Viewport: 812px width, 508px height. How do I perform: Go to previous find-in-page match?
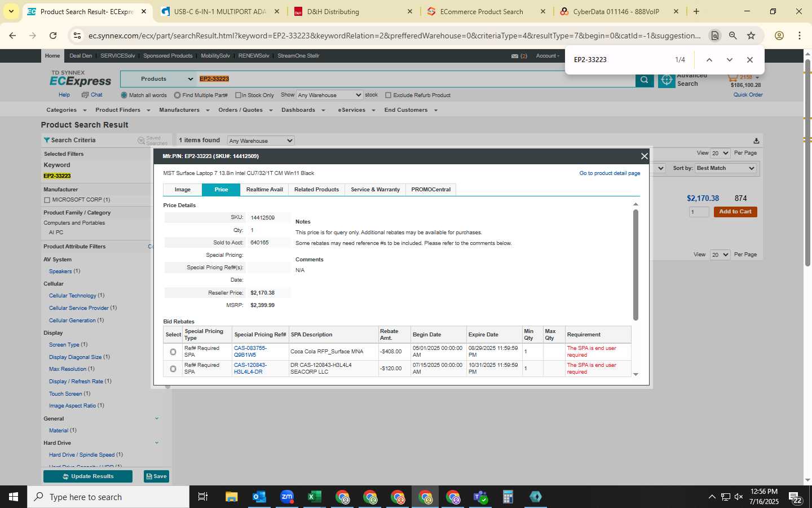click(709, 60)
